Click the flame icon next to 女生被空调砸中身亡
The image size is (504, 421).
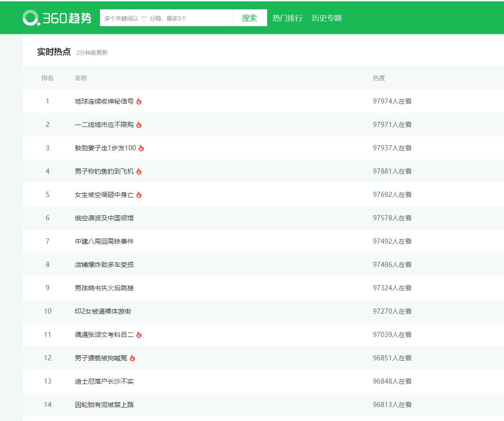pos(139,195)
